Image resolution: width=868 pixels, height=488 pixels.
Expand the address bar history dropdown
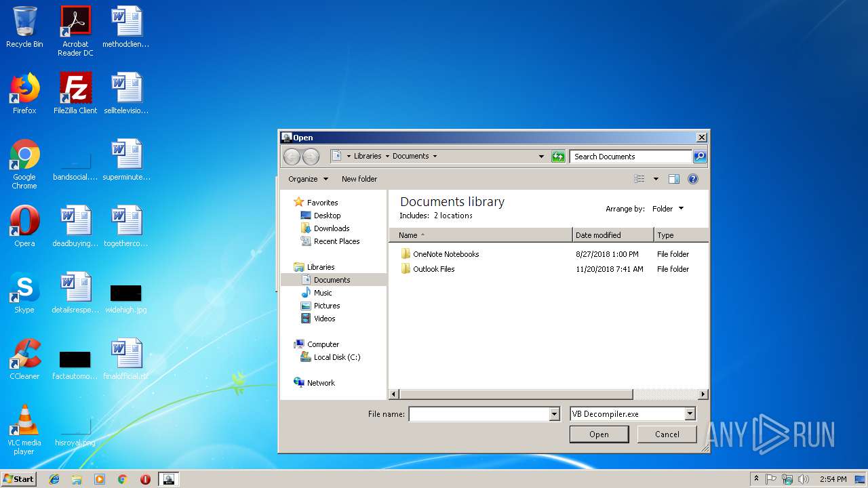tap(541, 157)
